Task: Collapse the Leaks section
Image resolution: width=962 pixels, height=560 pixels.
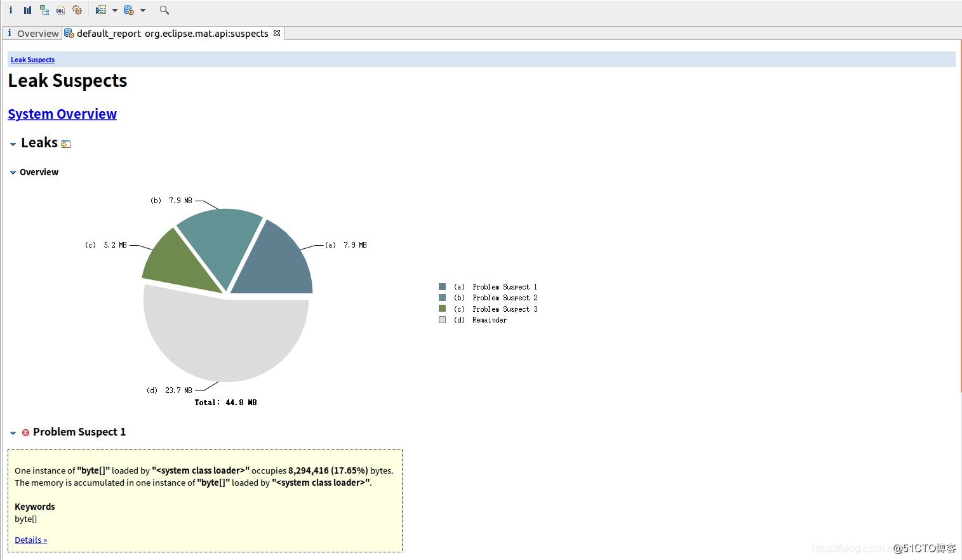Action: coord(13,144)
